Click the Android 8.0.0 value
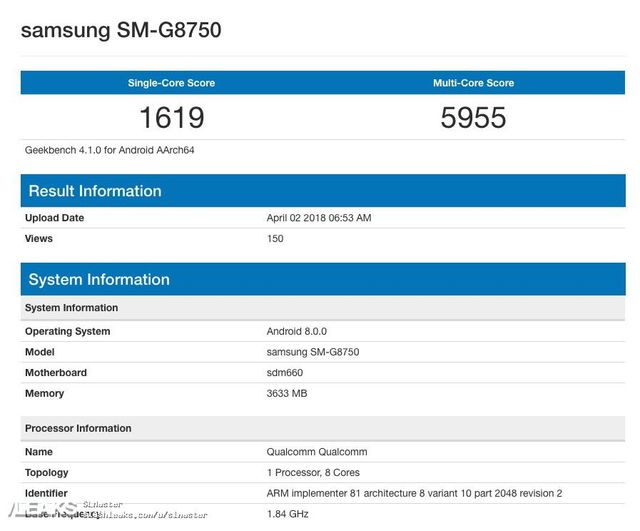 click(296, 331)
